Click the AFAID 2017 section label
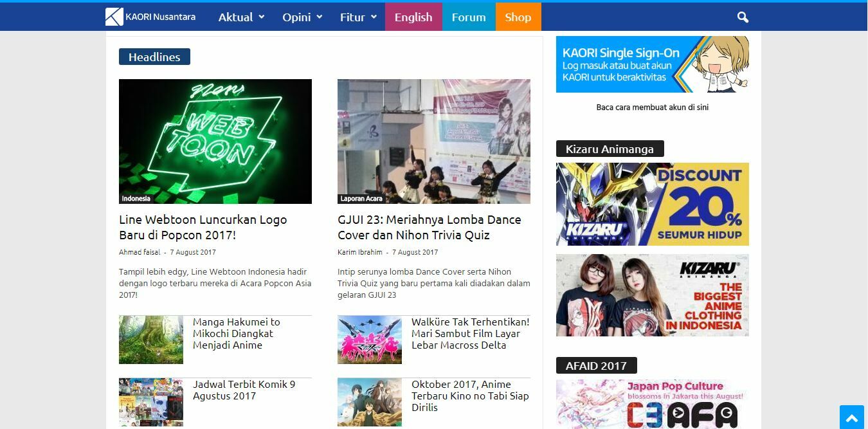 pyautogui.click(x=596, y=366)
